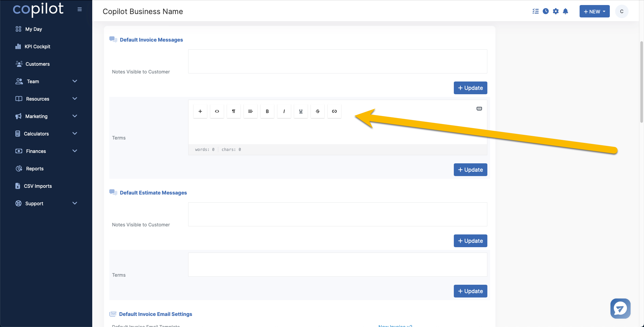Screen dimensions: 644x327
Task: Apply strikethrough formatting in Terms editor
Action: click(318, 111)
